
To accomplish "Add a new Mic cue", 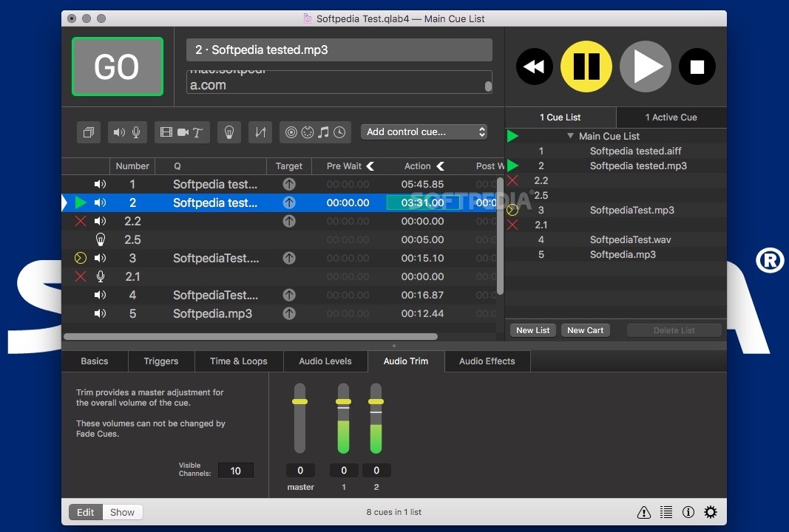I will pos(136,132).
